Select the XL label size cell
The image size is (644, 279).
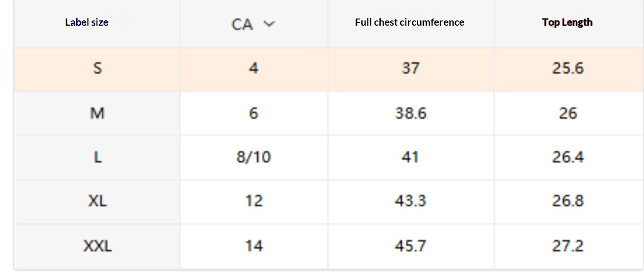click(x=97, y=201)
